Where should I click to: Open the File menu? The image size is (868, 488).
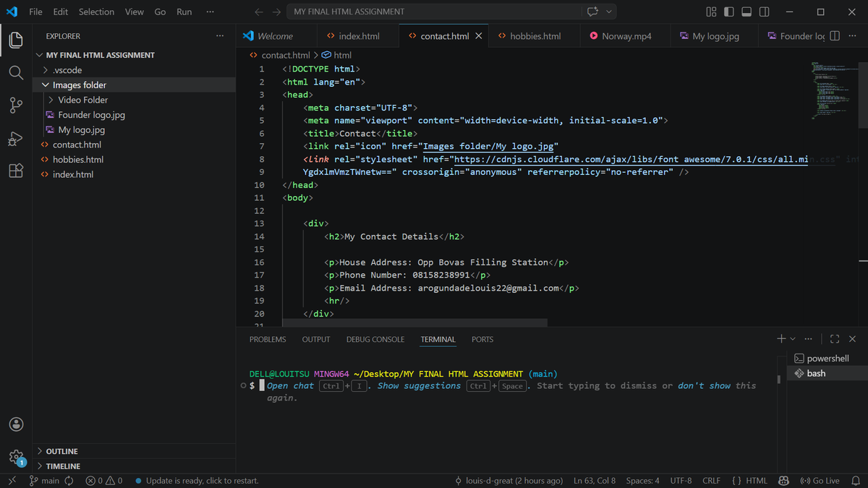[x=35, y=12]
